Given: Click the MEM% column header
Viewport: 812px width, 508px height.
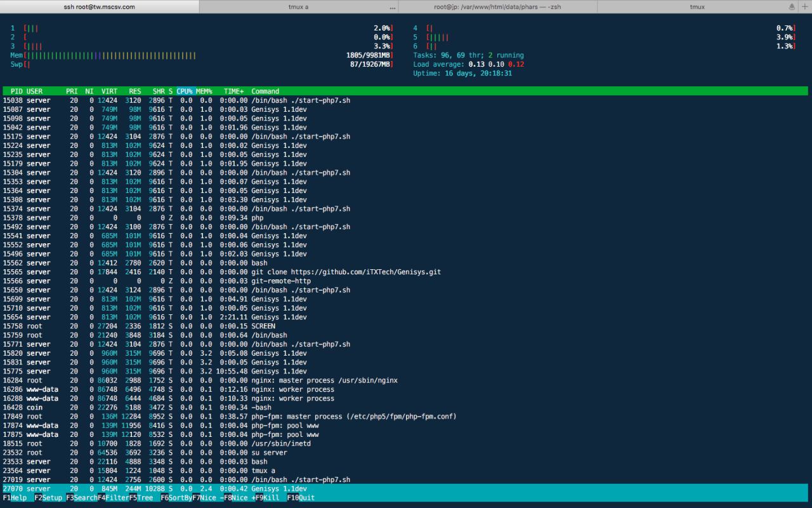Looking at the screenshot, I should [x=204, y=91].
